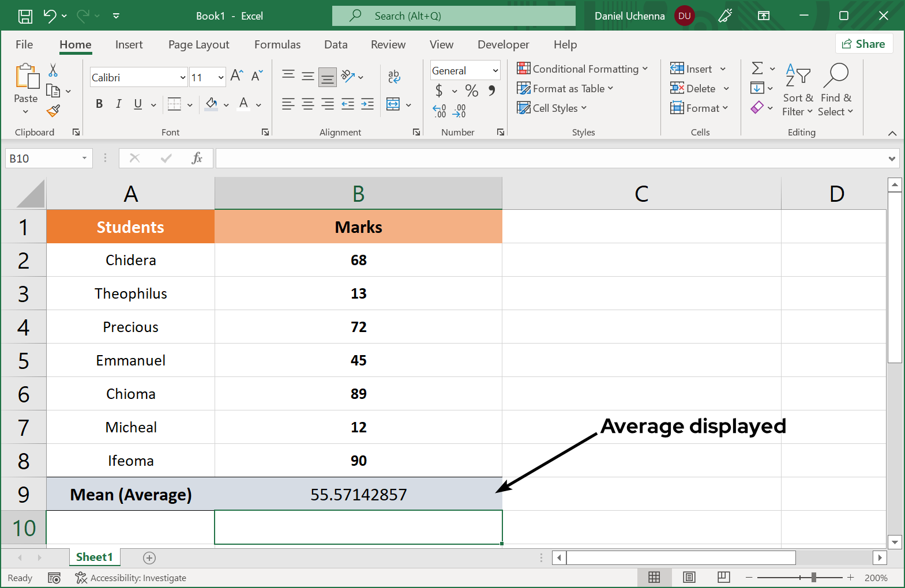Click the AutoSum sigma icon
This screenshot has width=905, height=588.
click(757, 69)
